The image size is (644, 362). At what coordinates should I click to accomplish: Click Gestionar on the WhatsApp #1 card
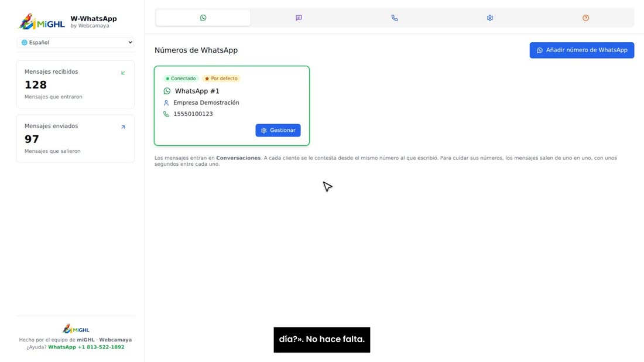point(278,130)
